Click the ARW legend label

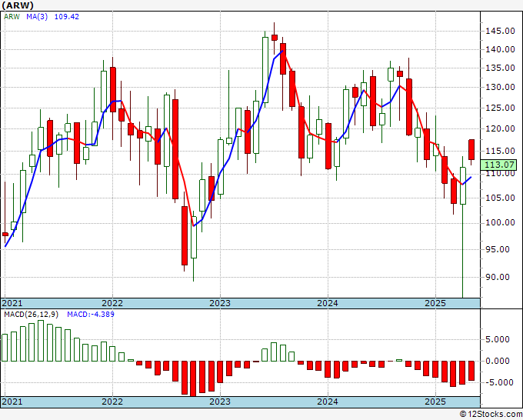tap(12, 17)
